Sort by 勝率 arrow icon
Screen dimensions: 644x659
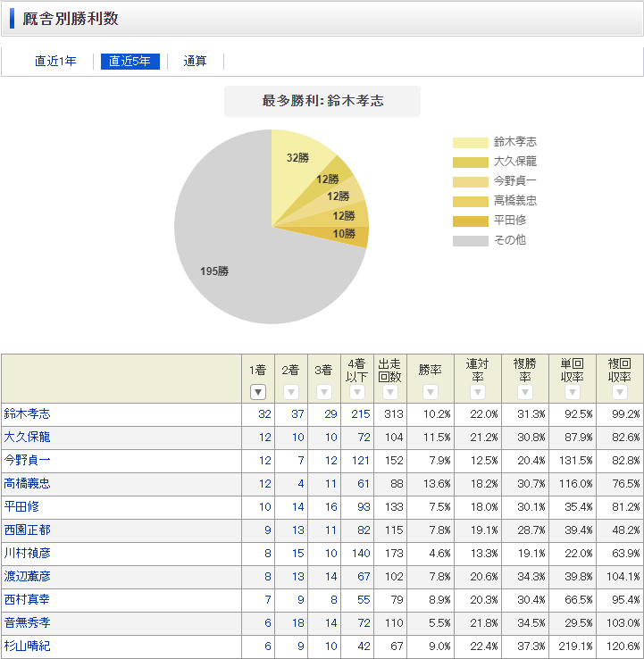pyautogui.click(x=430, y=392)
